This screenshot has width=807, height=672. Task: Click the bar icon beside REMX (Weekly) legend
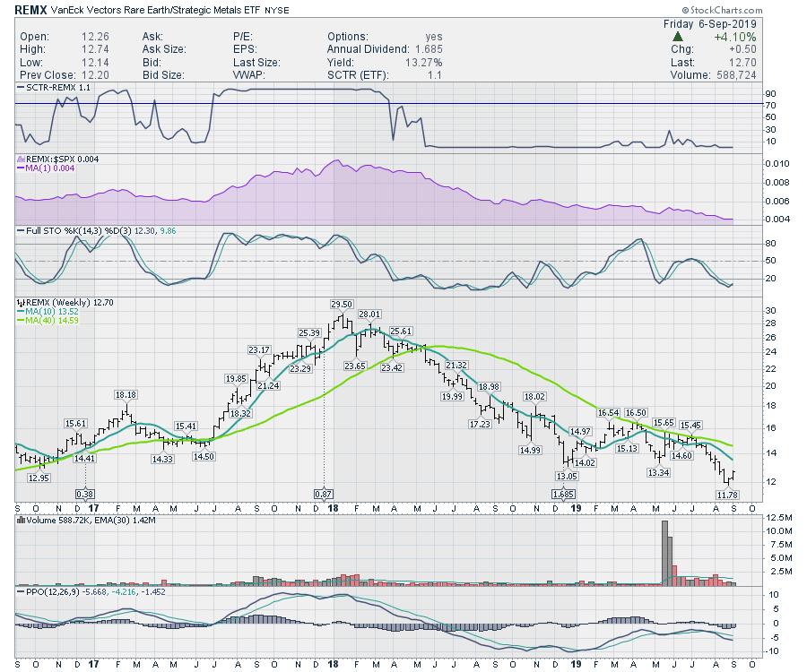point(20,304)
